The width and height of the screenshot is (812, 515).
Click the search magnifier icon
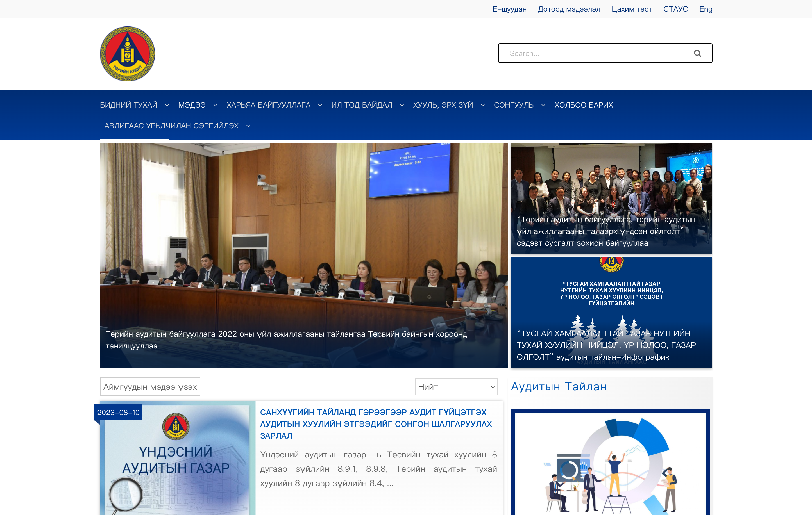point(697,53)
